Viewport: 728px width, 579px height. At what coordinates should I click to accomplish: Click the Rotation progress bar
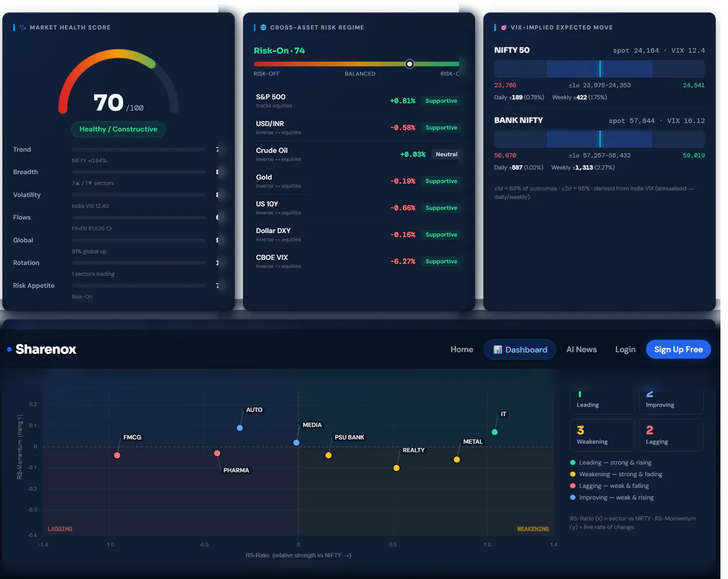[138, 263]
